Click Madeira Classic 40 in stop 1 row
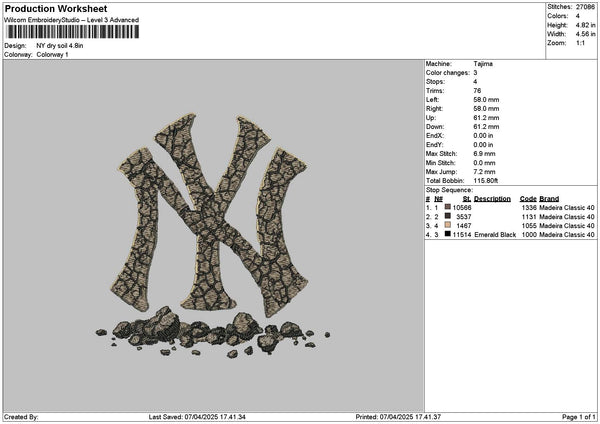 click(x=567, y=208)
